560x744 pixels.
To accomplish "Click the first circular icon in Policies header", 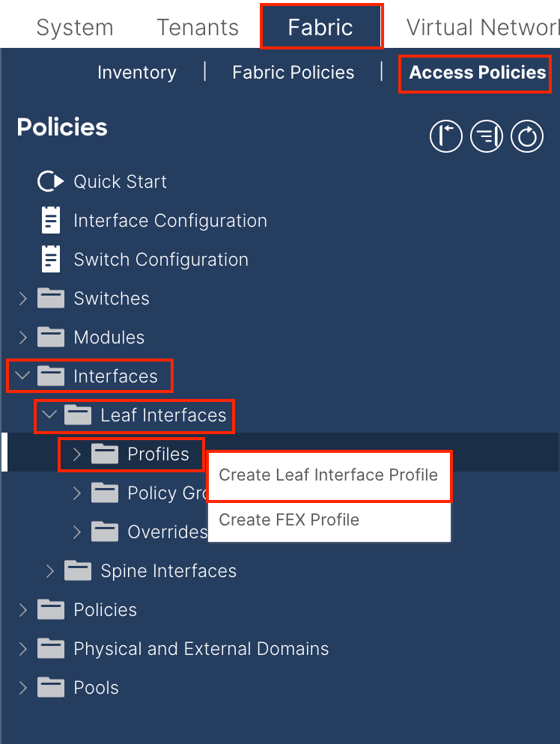I will 445,137.
